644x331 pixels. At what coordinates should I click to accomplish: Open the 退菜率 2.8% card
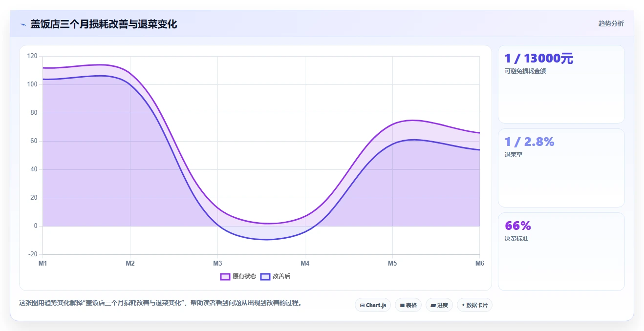click(x=561, y=168)
